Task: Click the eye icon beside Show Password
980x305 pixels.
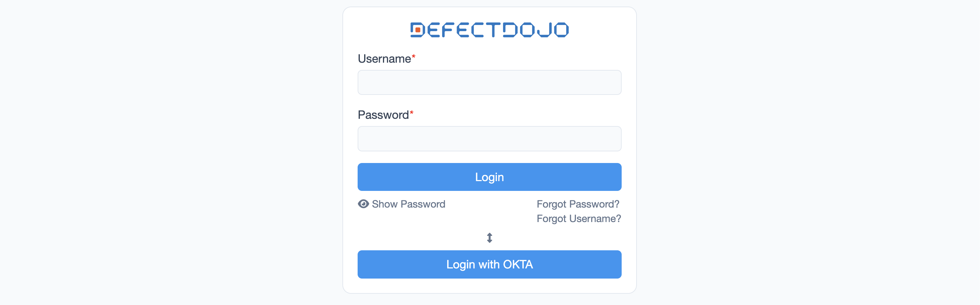Action: pyautogui.click(x=363, y=204)
